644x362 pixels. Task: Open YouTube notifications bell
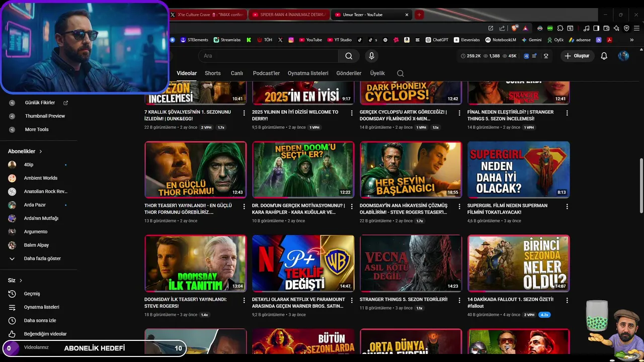(604, 56)
